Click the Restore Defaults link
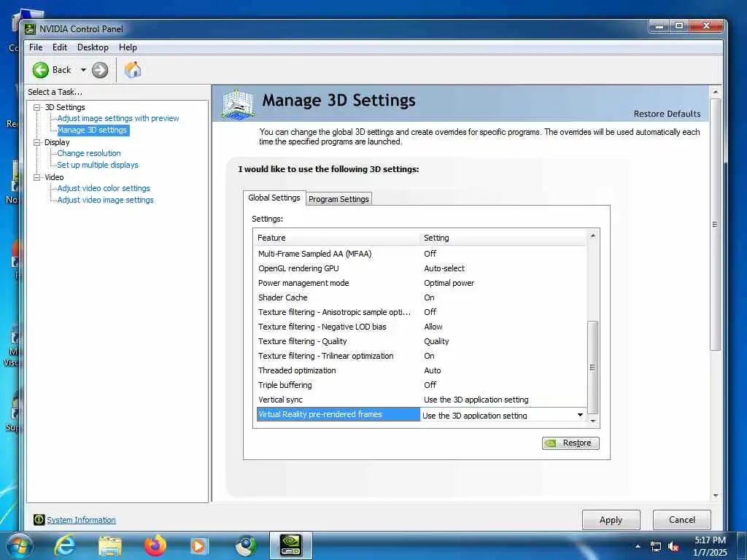Screen dimensions: 747x560 (x=667, y=114)
